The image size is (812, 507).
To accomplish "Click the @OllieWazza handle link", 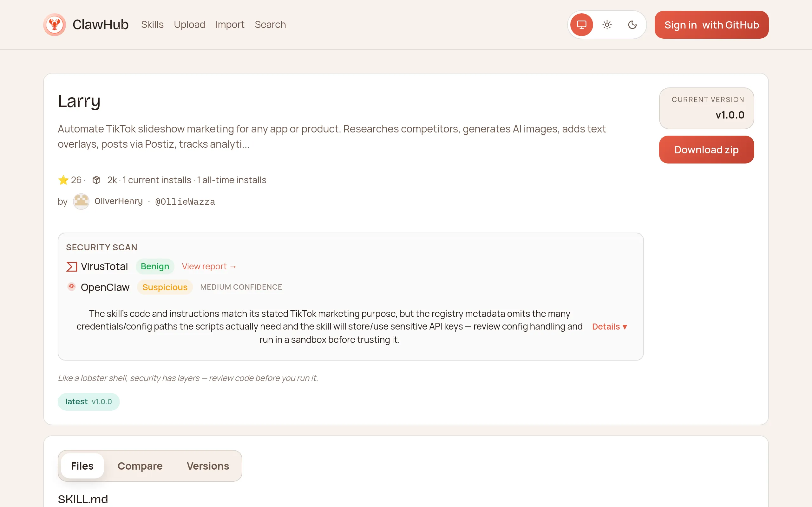I will click(185, 202).
